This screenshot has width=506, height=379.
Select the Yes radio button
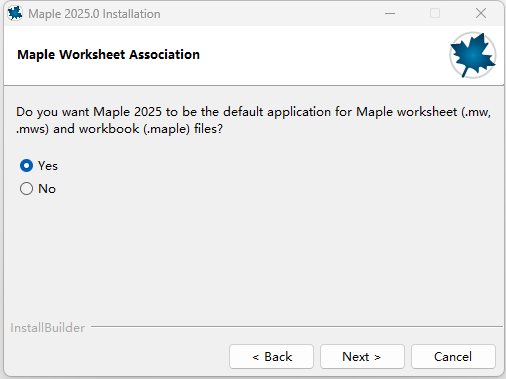pyautogui.click(x=26, y=166)
